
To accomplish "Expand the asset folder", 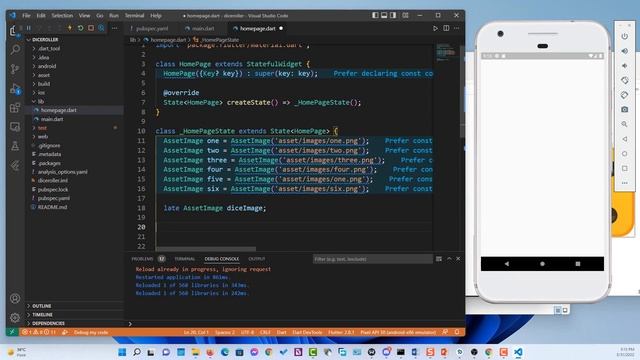I will [x=44, y=75].
